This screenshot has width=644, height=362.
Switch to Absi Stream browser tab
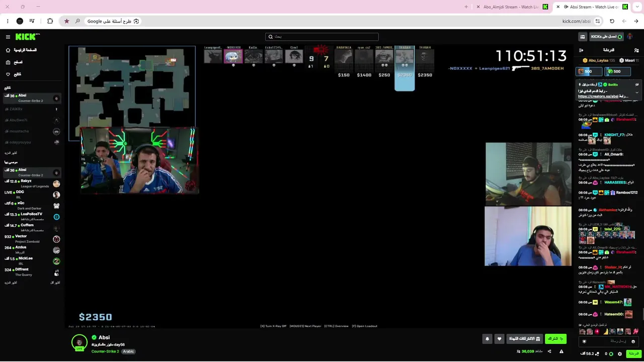(x=592, y=7)
